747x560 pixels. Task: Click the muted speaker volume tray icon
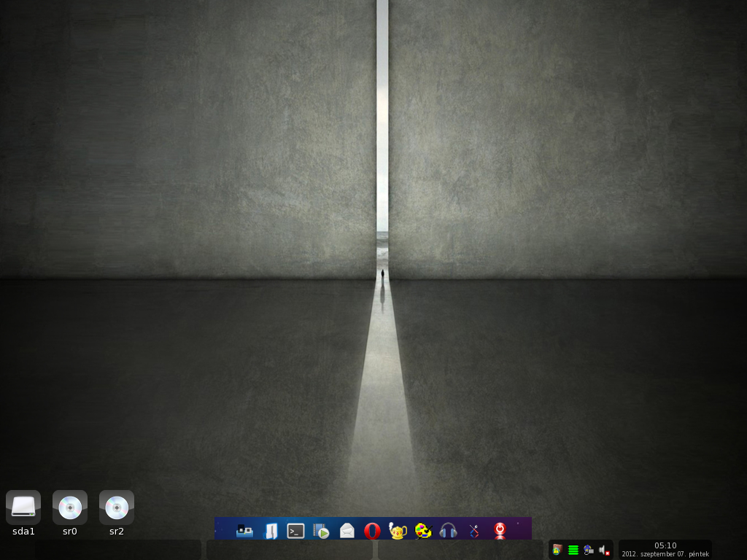[x=605, y=551]
